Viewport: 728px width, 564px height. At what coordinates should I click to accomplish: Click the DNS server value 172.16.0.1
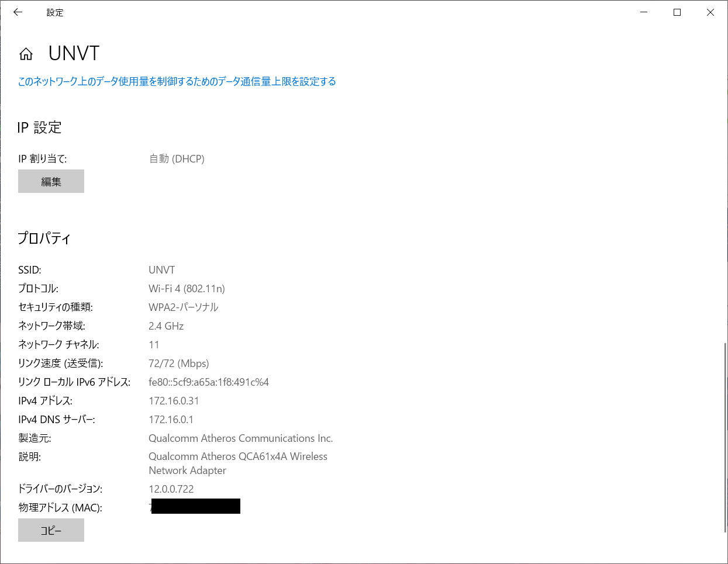pyautogui.click(x=171, y=420)
